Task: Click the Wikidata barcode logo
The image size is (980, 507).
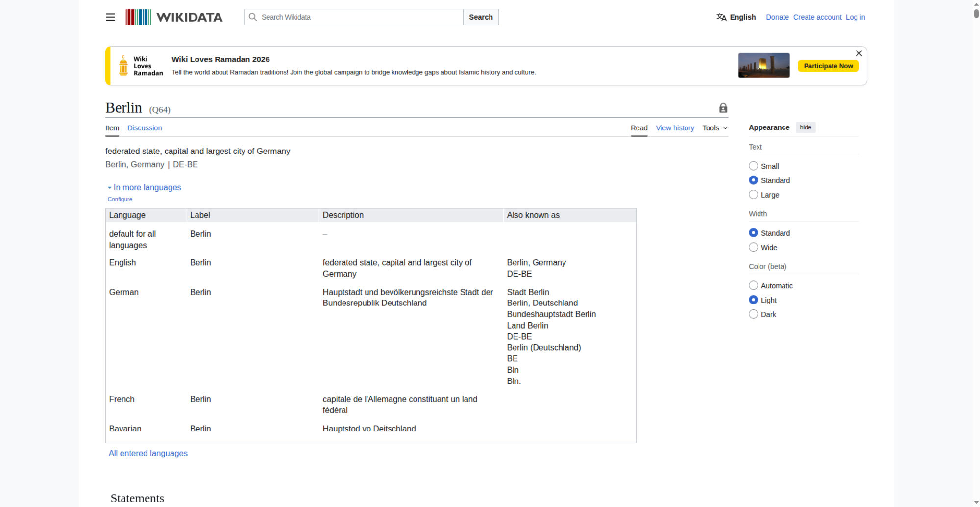Action: coord(138,17)
